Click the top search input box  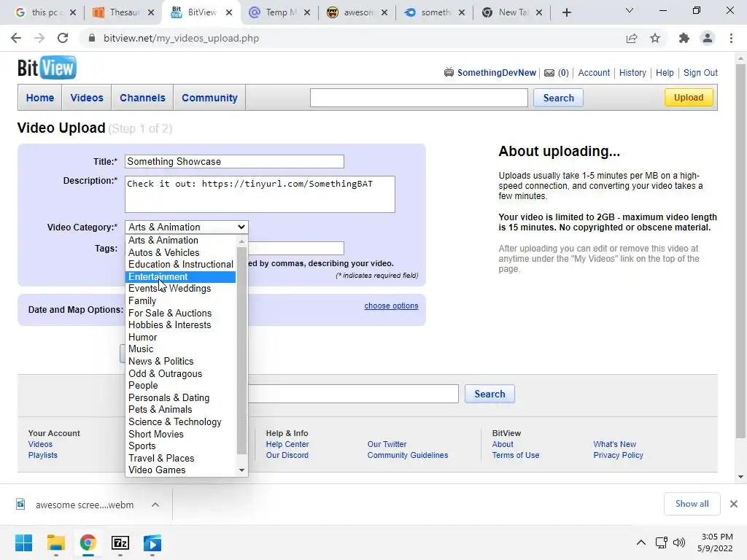[x=419, y=98]
